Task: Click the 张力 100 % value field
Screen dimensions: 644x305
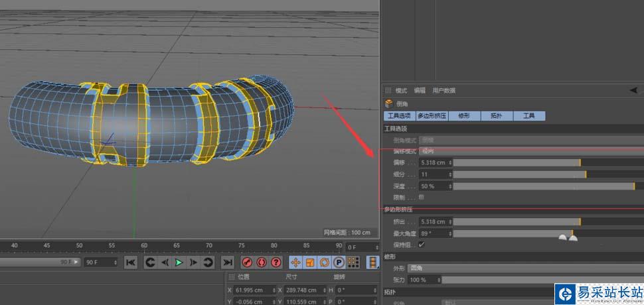Action: [x=423, y=280]
